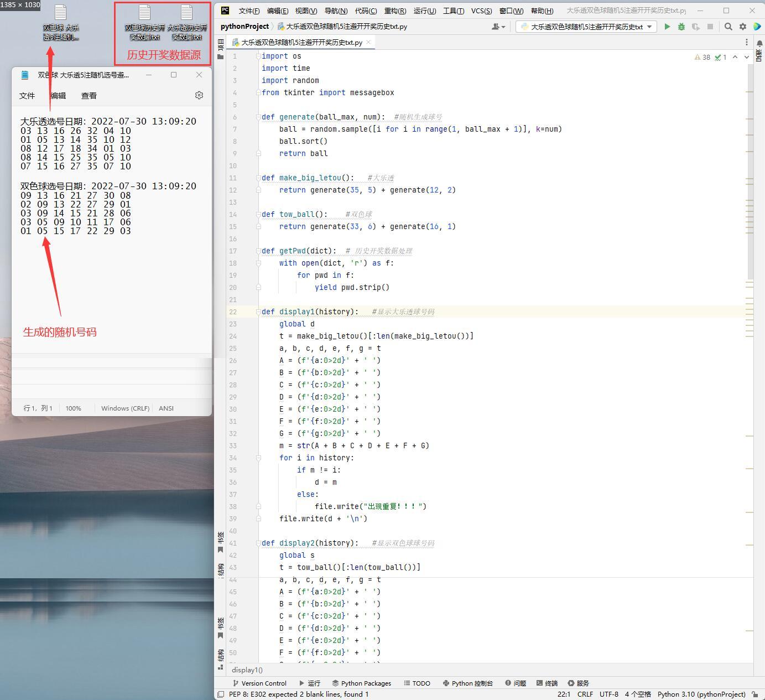This screenshot has width=765, height=700.
Task: Open the user account icon menu in PyCharm
Action: (498, 27)
